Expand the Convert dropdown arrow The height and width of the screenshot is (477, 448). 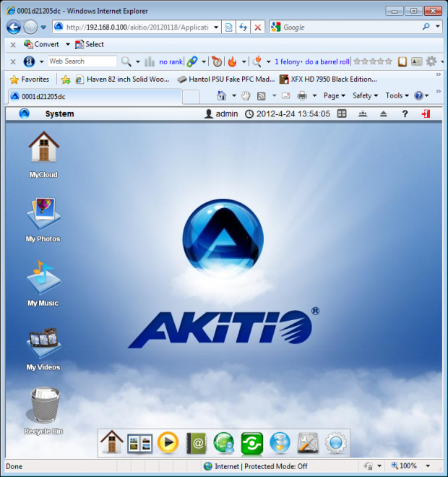tap(68, 44)
